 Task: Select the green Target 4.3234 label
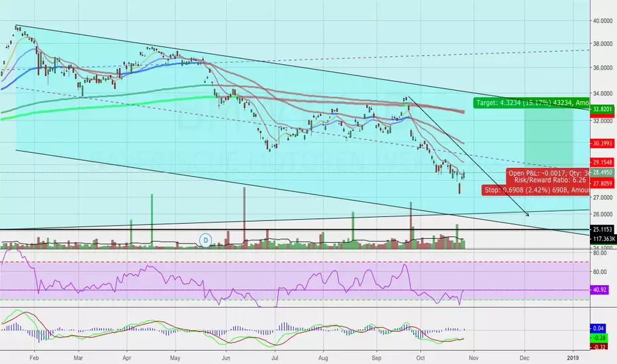[531, 103]
